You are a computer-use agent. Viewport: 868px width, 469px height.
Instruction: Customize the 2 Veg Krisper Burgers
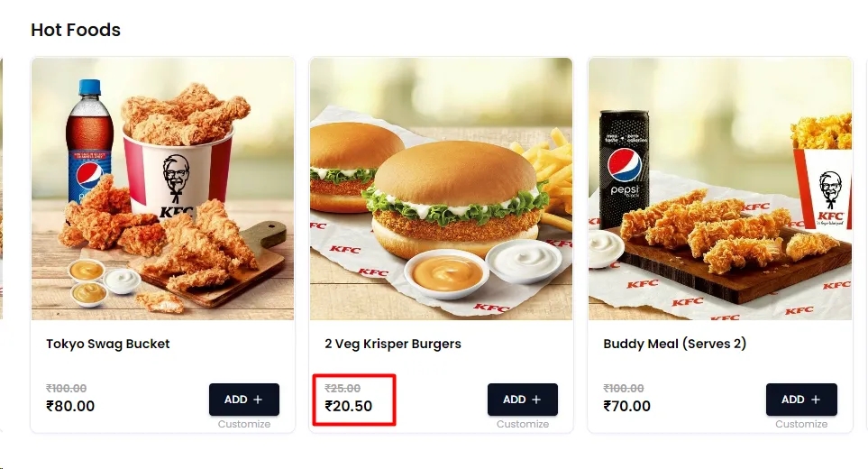coord(523,424)
